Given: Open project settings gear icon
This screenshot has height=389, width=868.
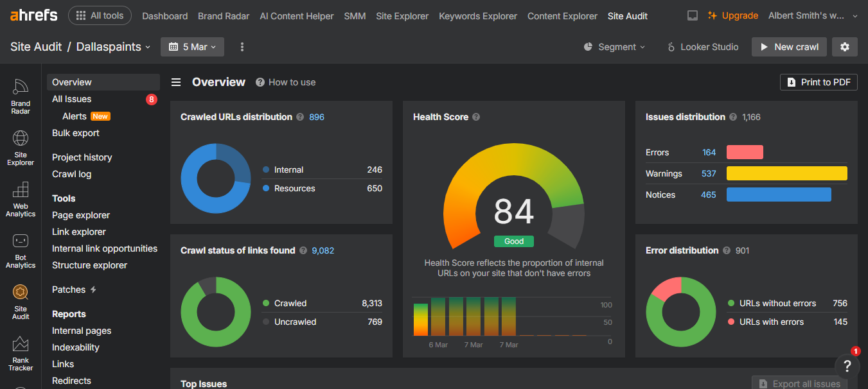Looking at the screenshot, I should click(845, 47).
